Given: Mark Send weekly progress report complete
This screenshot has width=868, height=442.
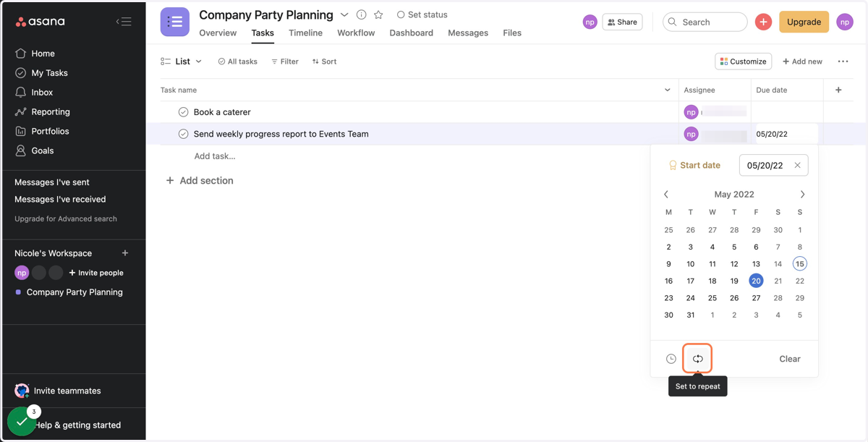Looking at the screenshot, I should pos(183,134).
